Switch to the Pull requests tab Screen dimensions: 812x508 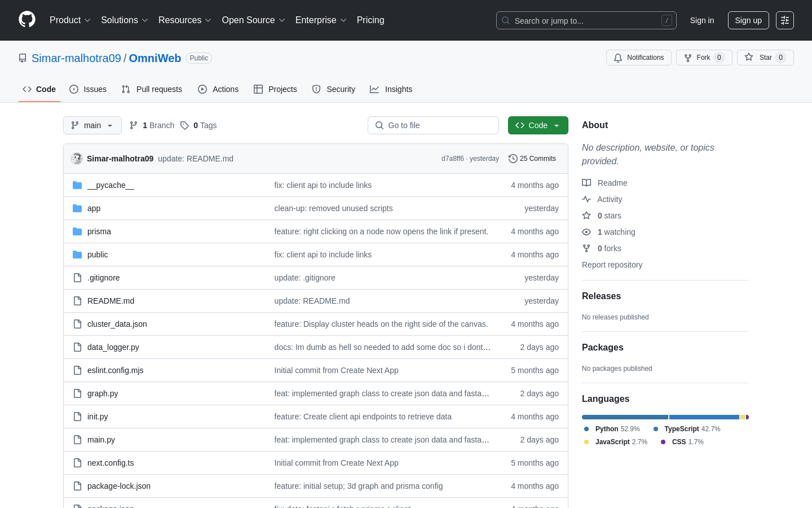tap(152, 89)
